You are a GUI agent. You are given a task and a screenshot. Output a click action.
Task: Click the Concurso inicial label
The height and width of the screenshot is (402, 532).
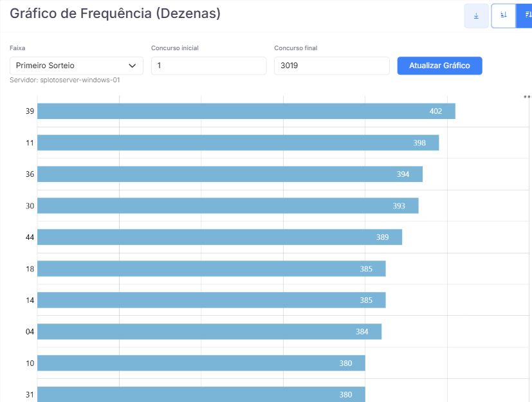click(175, 48)
